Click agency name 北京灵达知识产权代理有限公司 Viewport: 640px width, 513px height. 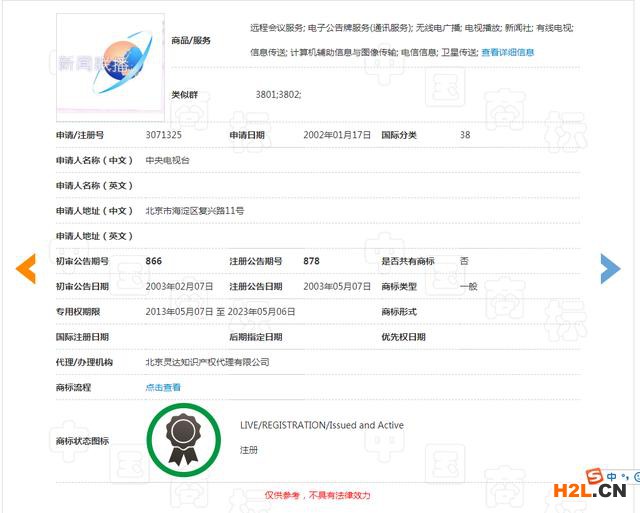pos(207,362)
